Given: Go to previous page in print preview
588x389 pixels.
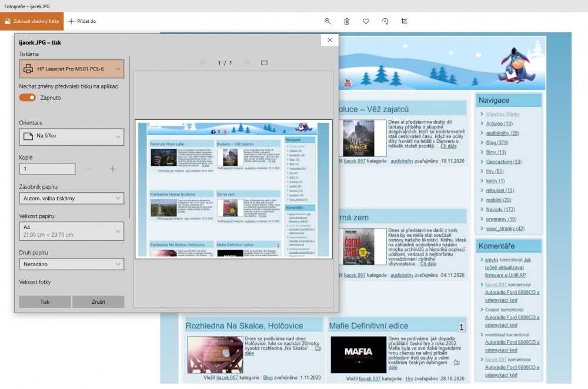Looking at the screenshot, I should pyautogui.click(x=203, y=63).
